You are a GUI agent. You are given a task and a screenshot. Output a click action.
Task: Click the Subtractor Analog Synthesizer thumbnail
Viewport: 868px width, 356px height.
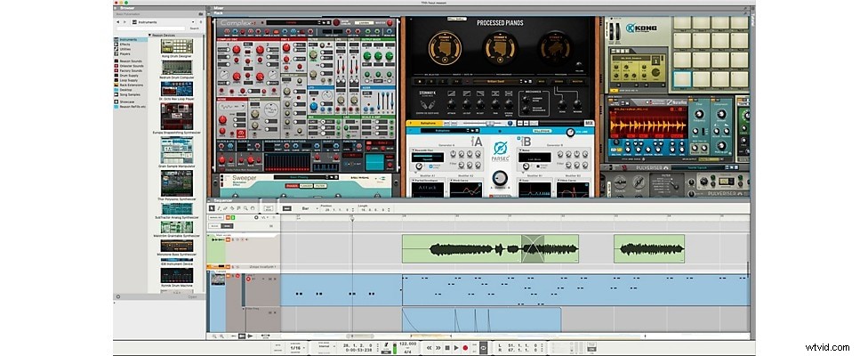tap(177, 209)
